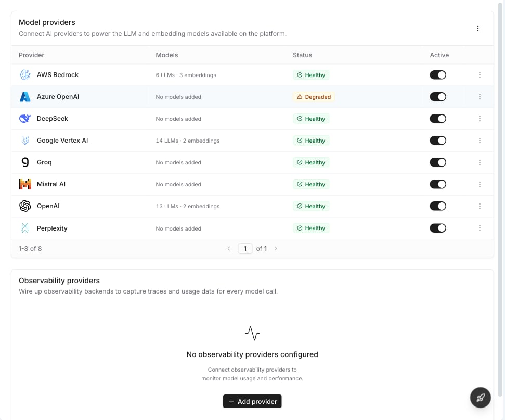Screen dimensions: 505x420
Task: Open AWS Bedrock row actions menu
Action: [480, 75]
